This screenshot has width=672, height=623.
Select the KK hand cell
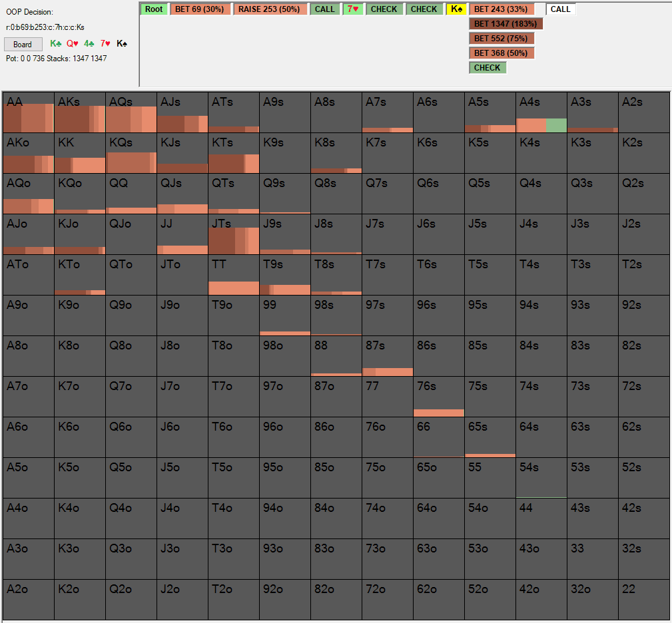[x=80, y=154]
